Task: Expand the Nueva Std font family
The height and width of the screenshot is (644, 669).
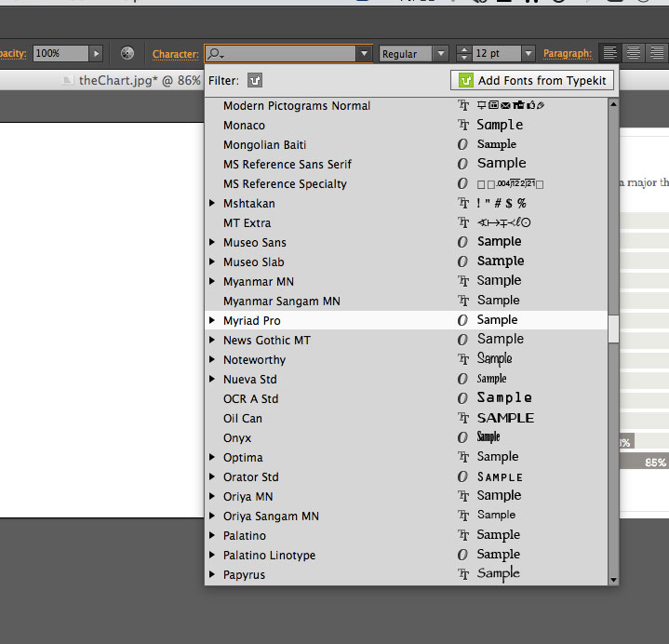Action: (x=212, y=379)
